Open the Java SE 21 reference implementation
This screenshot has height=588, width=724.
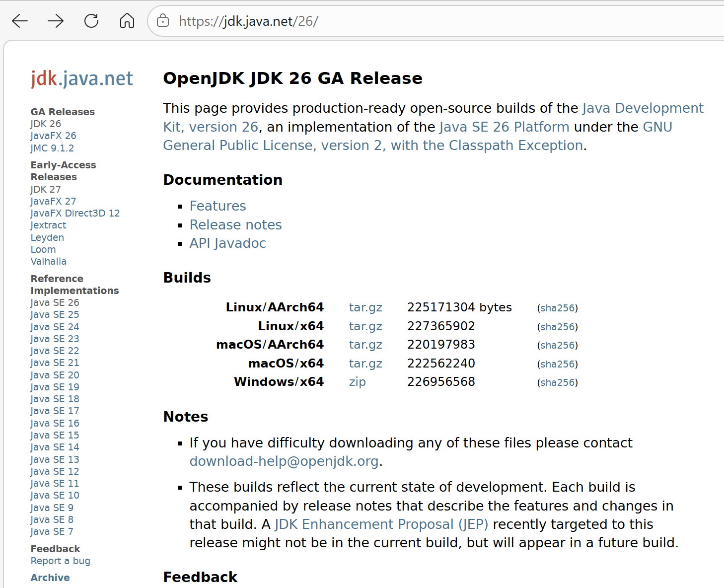point(55,363)
